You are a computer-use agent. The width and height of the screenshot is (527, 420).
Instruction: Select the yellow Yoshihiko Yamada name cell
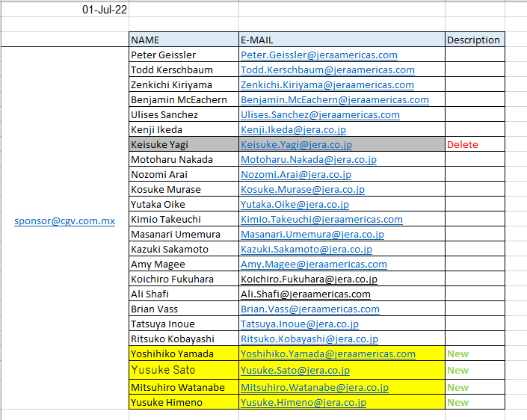(184, 353)
